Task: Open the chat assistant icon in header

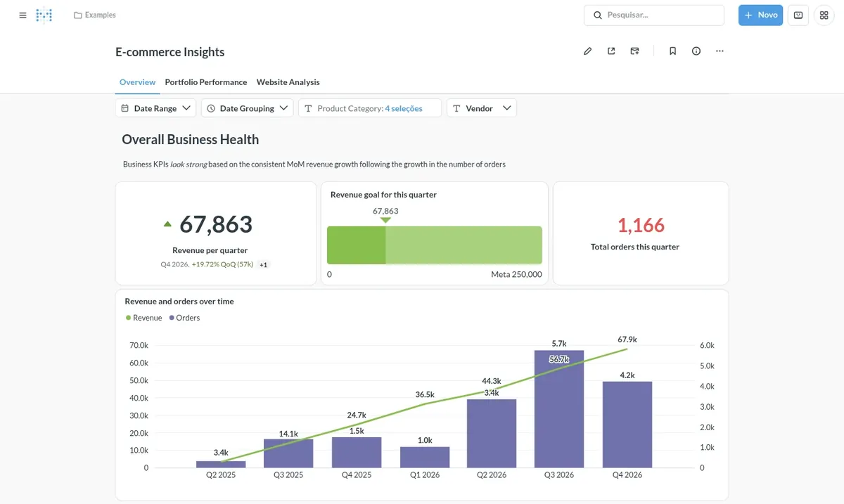Action: point(798,15)
